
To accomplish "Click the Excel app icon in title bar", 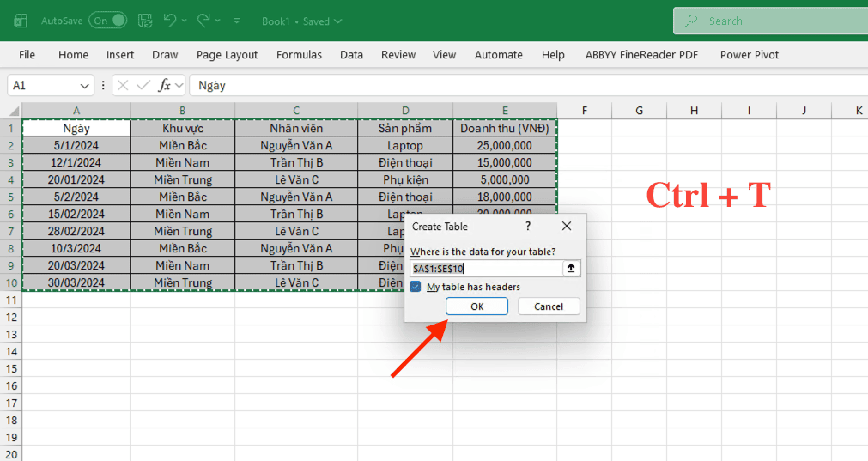I will pos(21,21).
